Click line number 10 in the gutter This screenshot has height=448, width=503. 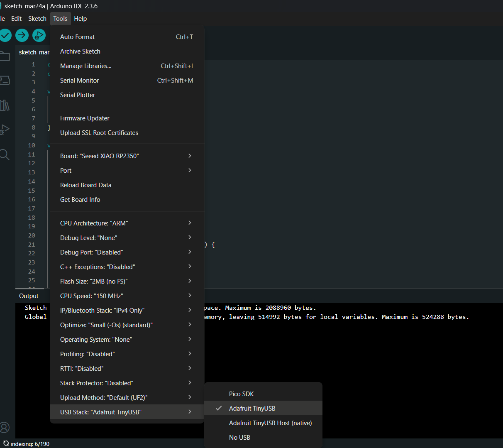click(x=32, y=145)
